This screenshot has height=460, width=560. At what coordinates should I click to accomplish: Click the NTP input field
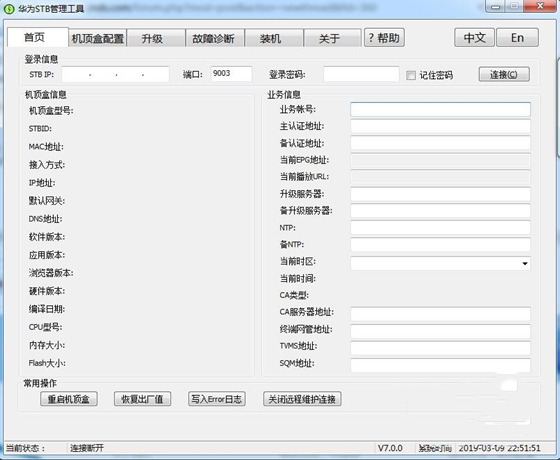tap(440, 228)
